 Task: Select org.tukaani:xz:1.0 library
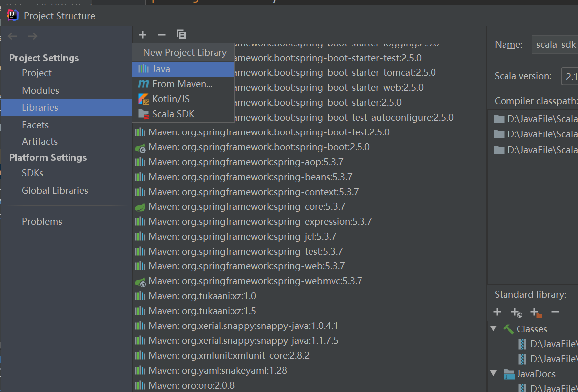195,296
